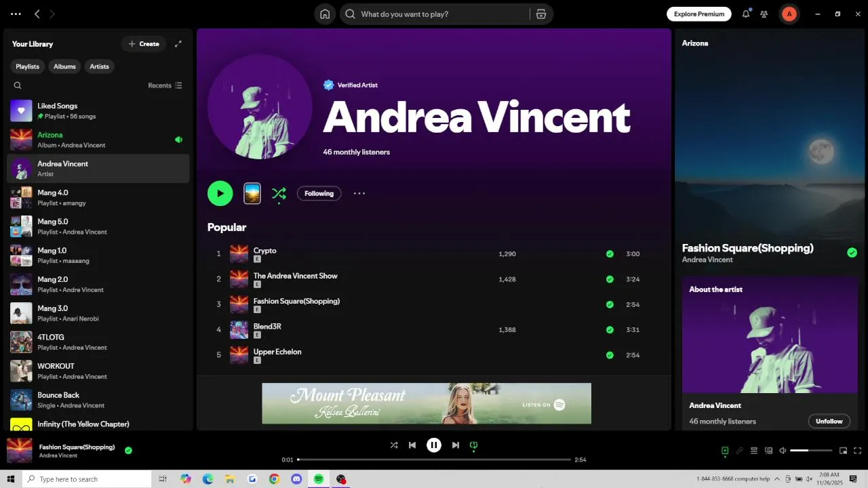Open Andrea Vincent link in playback bar
This screenshot has height=488, width=868.
tap(58, 455)
